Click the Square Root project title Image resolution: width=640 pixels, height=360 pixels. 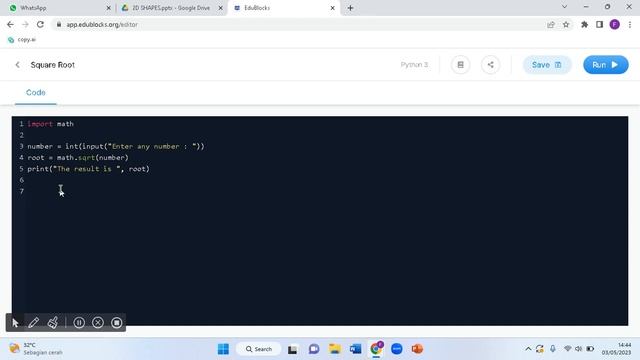click(53, 65)
